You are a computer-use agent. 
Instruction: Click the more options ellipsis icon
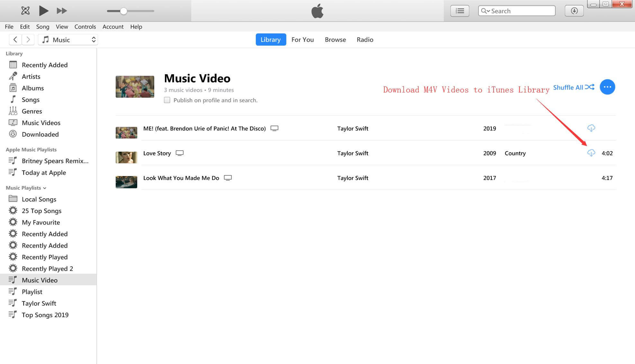pos(607,87)
